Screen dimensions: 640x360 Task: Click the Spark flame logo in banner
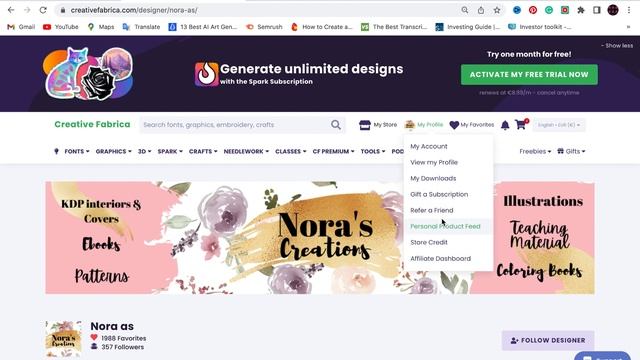click(x=207, y=74)
